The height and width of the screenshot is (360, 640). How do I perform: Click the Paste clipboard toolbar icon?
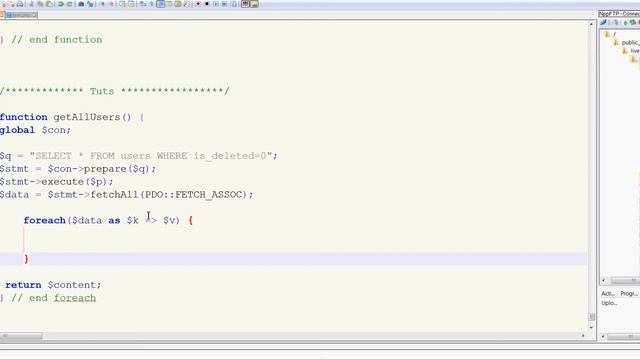click(49, 4)
